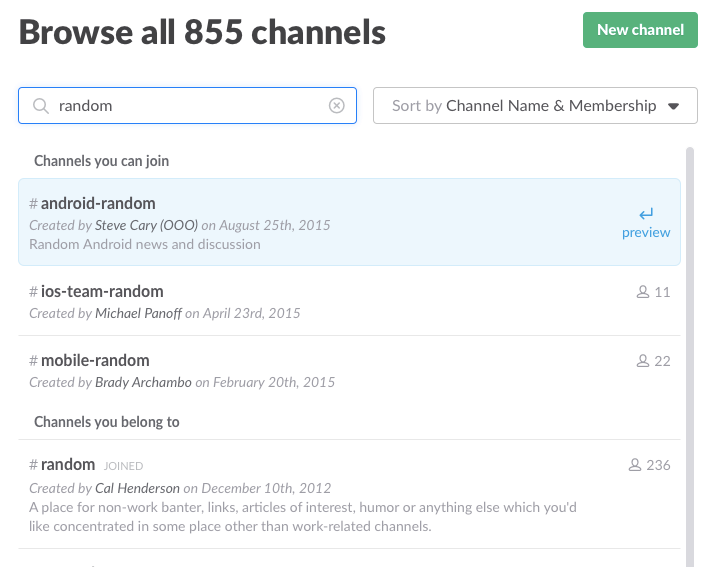Open the android-random channel
Screen dimensions: 707x584
(98, 204)
